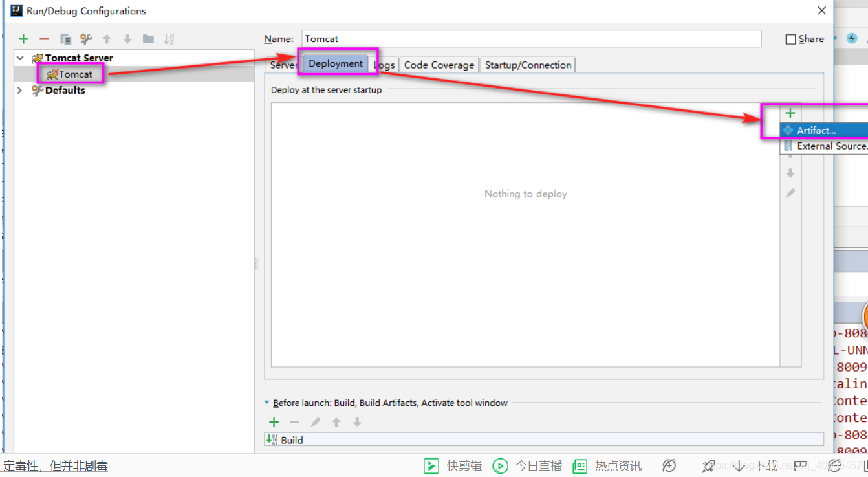The image size is (868, 477).
Task: Click the Name field containing Tomcat
Action: tap(531, 39)
